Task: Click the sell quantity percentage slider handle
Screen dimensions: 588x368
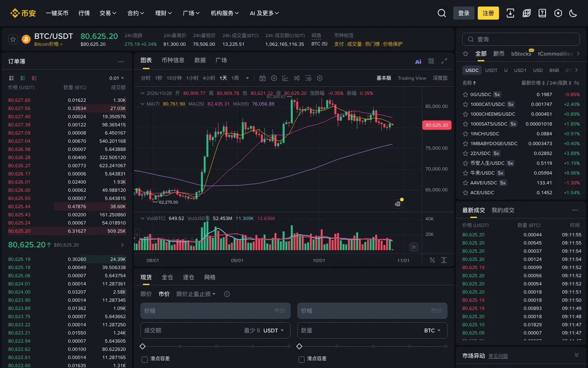Action: 299,346
